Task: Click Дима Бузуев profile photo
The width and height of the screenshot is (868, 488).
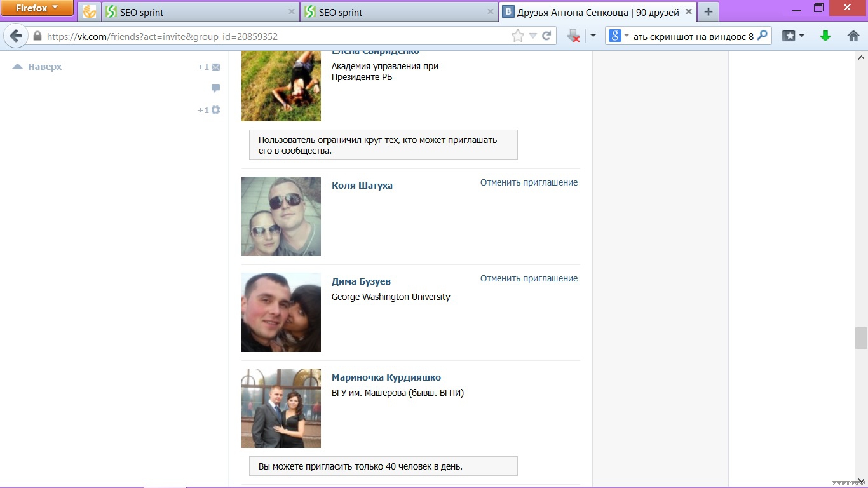Action: click(281, 312)
